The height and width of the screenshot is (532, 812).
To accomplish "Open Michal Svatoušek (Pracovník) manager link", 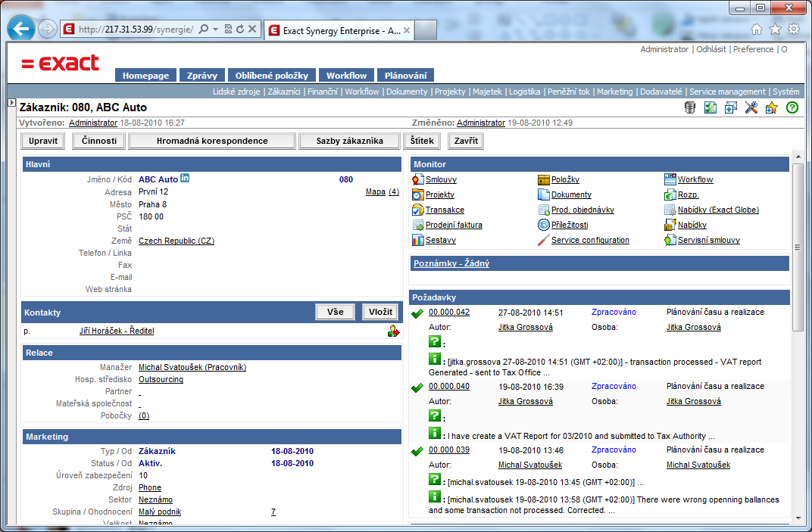I will (x=192, y=367).
